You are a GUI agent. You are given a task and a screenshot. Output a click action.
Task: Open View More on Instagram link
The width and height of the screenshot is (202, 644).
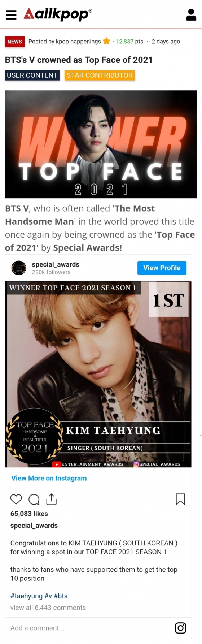pyautogui.click(x=49, y=478)
